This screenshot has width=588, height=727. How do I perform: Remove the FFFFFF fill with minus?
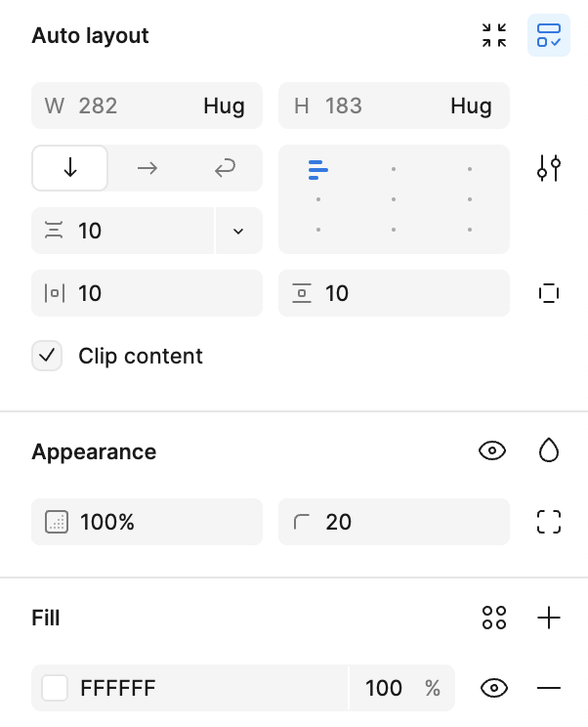[x=549, y=688]
